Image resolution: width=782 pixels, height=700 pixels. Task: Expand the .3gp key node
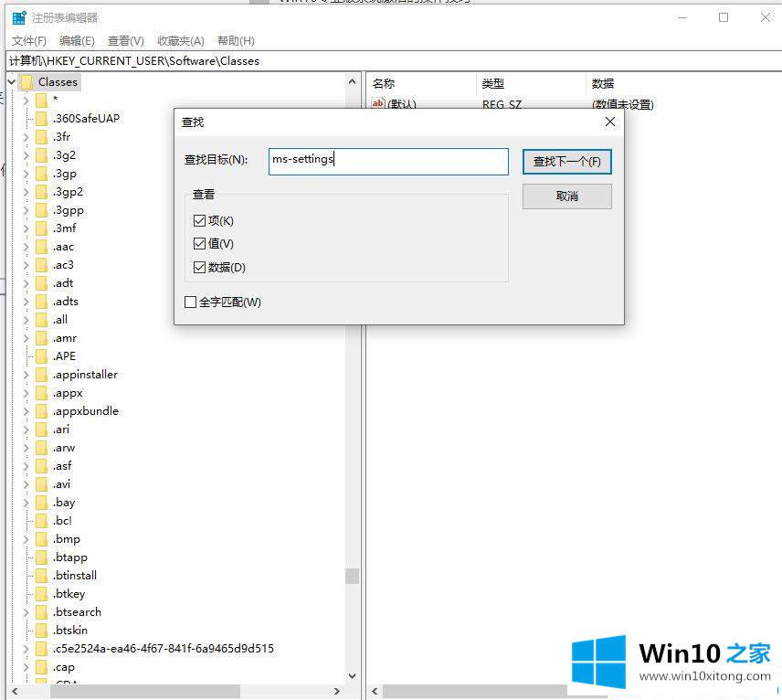point(26,174)
